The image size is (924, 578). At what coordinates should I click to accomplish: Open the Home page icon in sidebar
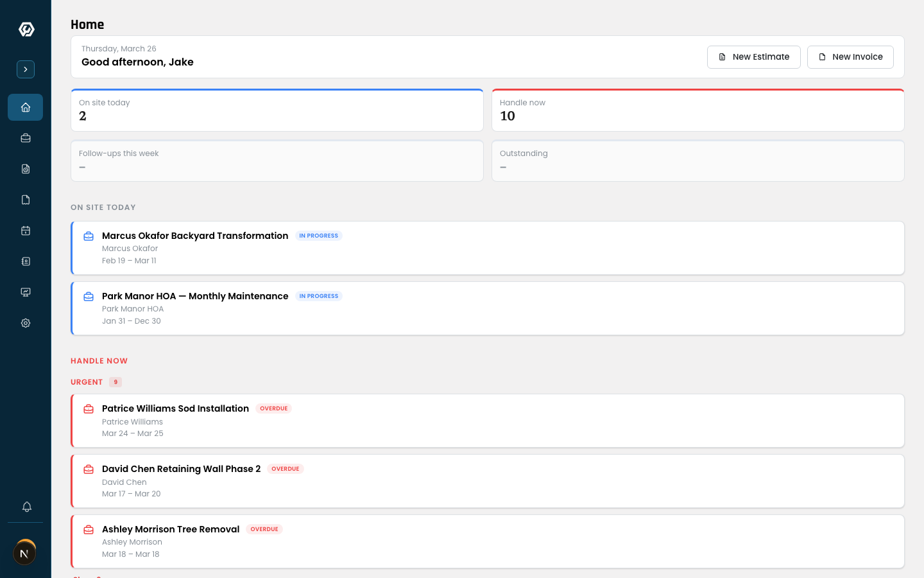click(x=26, y=107)
